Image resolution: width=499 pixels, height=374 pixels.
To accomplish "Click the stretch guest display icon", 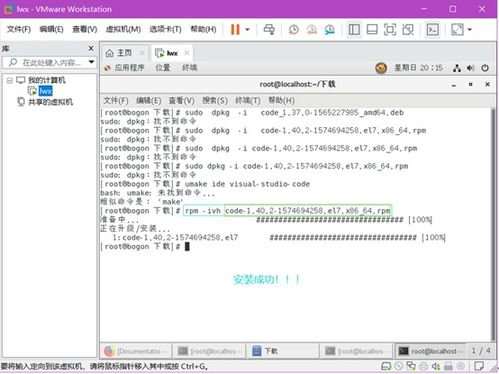I will click(x=457, y=30).
